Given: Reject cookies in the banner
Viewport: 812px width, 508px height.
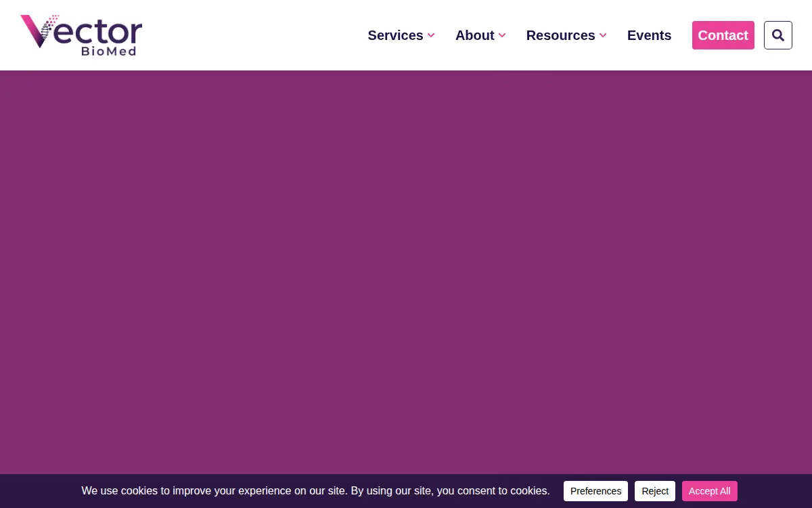Looking at the screenshot, I should click(655, 491).
